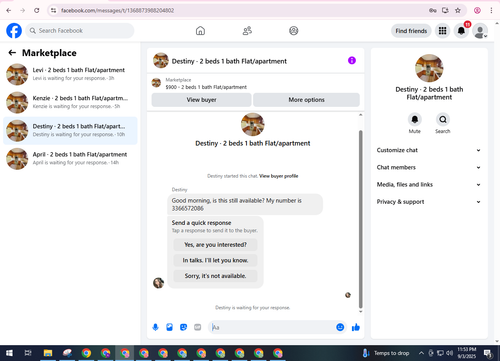Click the volume icon in system tray
This screenshot has width=500, height=361.
tap(450, 353)
